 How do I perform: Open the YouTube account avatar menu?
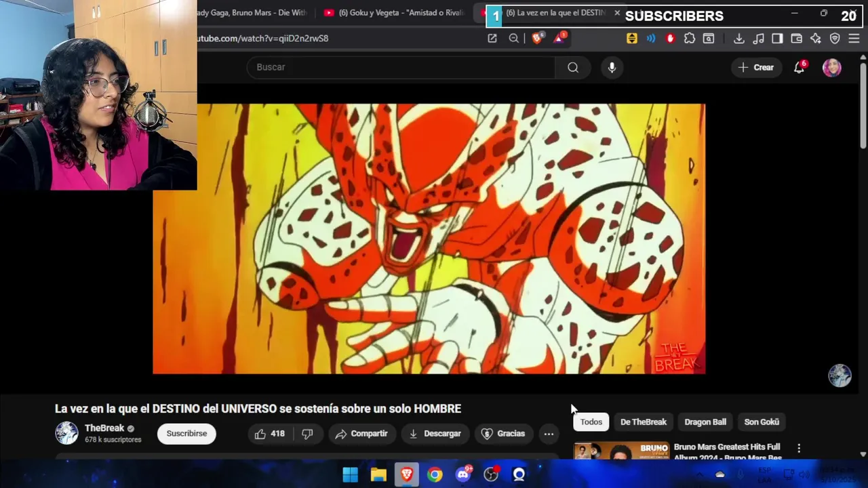point(832,67)
